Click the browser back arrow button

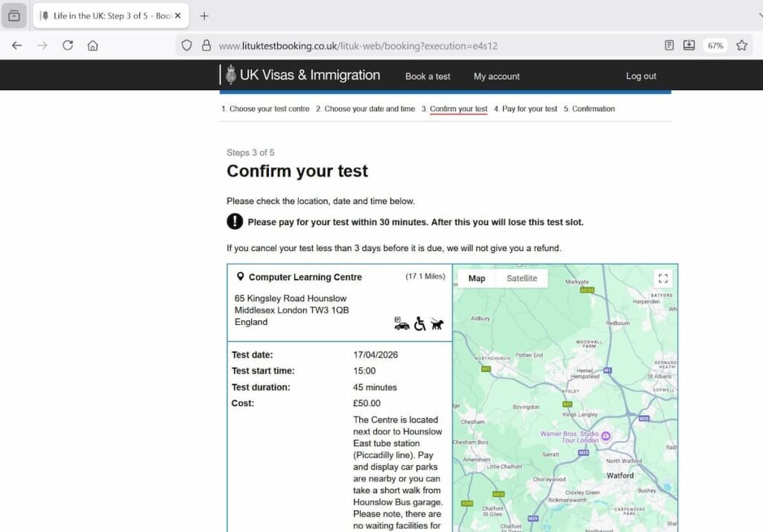pos(16,45)
